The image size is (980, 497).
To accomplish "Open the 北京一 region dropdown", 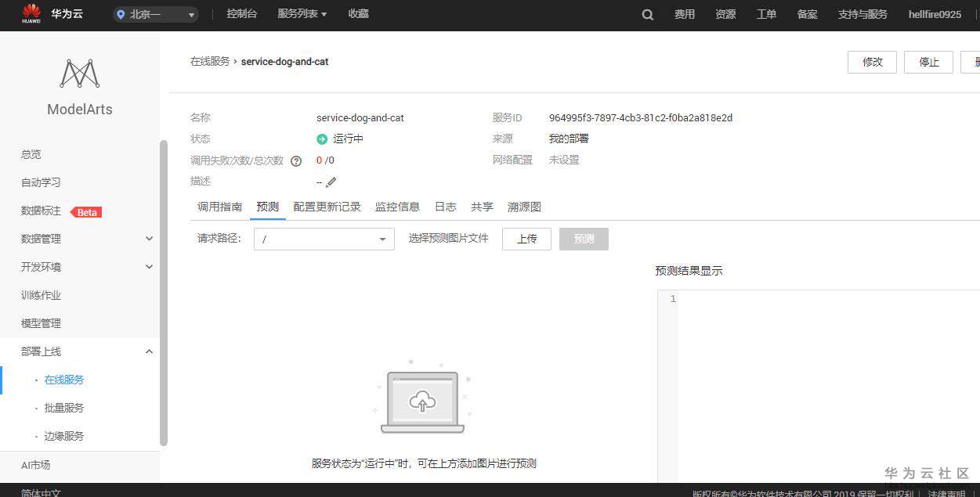I will (x=156, y=14).
